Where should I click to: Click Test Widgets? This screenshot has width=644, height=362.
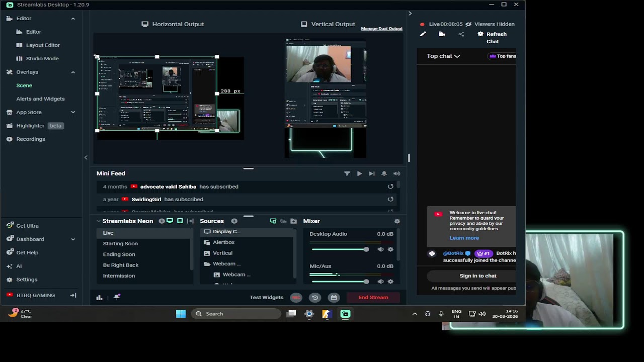267,298
